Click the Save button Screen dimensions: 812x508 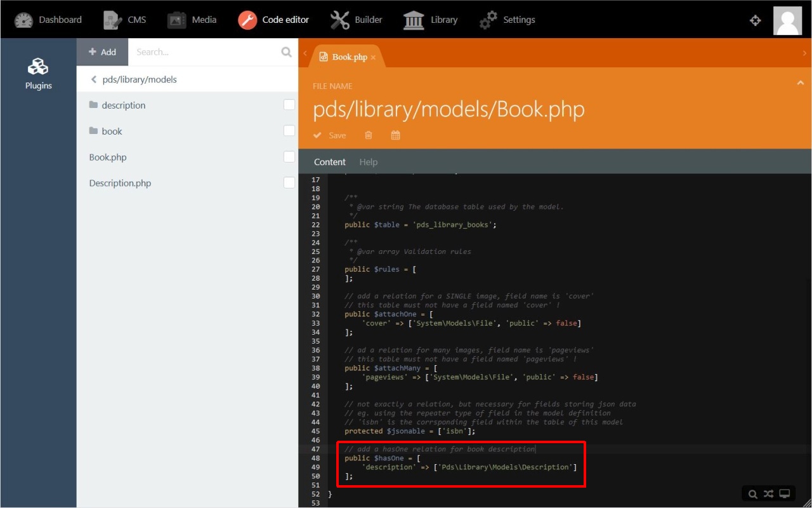[x=330, y=135]
